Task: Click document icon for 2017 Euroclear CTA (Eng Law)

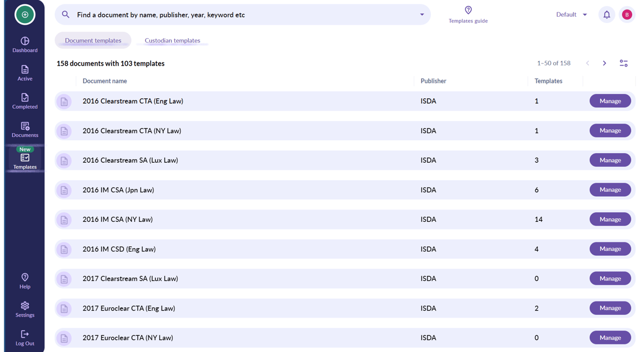Action: coord(64,308)
